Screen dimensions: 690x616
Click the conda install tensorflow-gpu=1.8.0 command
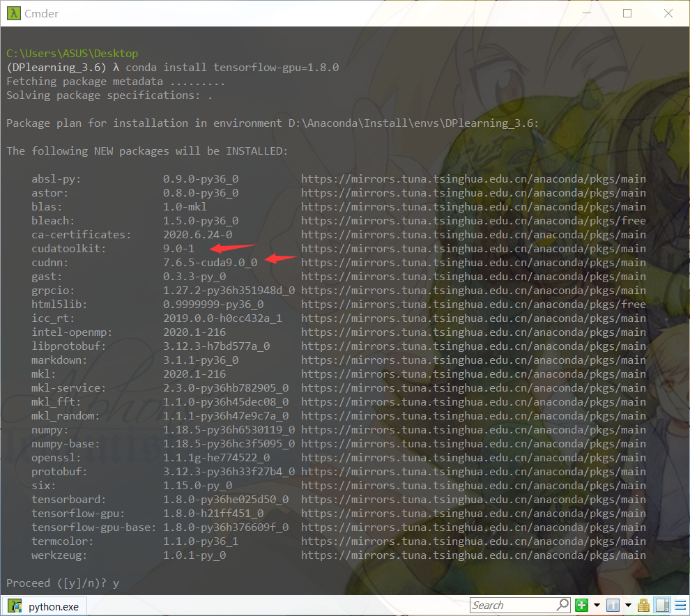pos(232,68)
